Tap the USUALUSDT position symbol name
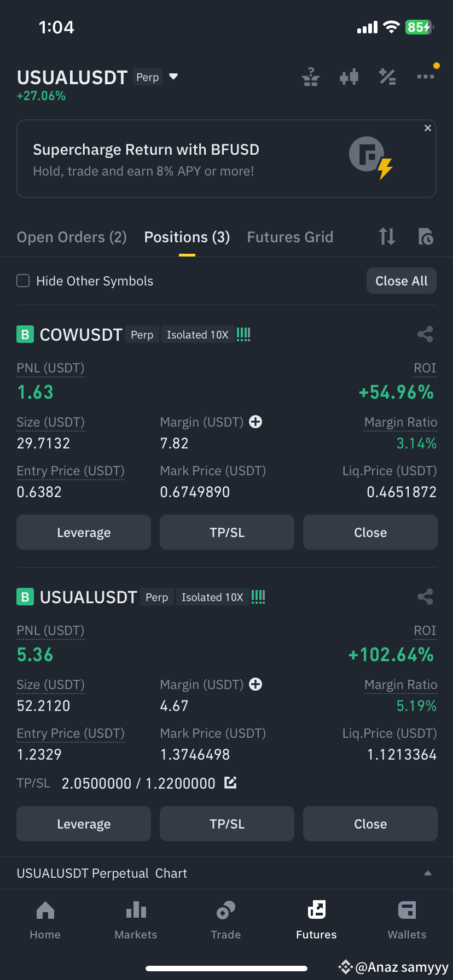Screen dimensions: 453x980 tap(88, 597)
